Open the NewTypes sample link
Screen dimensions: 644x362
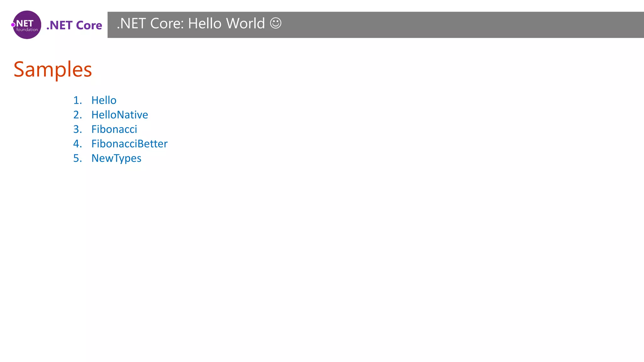pos(116,158)
